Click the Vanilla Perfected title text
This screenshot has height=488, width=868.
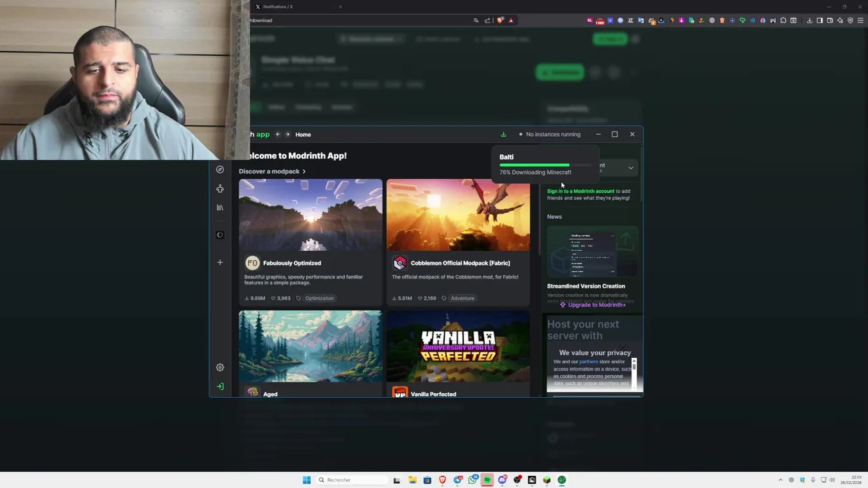pyautogui.click(x=433, y=394)
